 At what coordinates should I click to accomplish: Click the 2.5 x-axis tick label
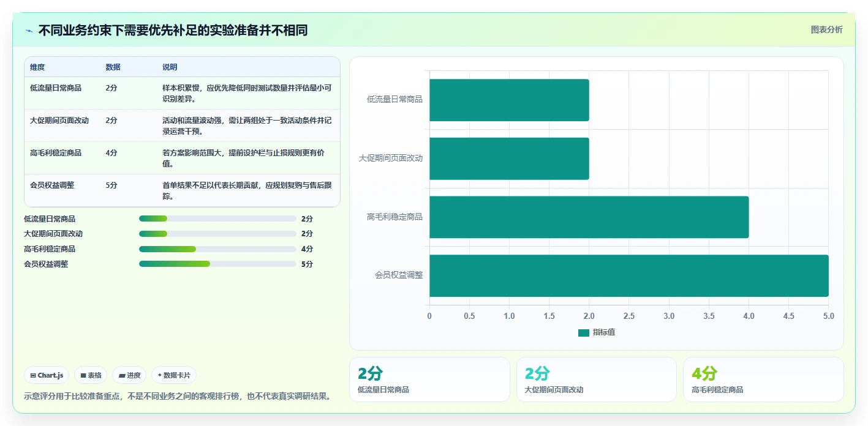click(x=629, y=316)
